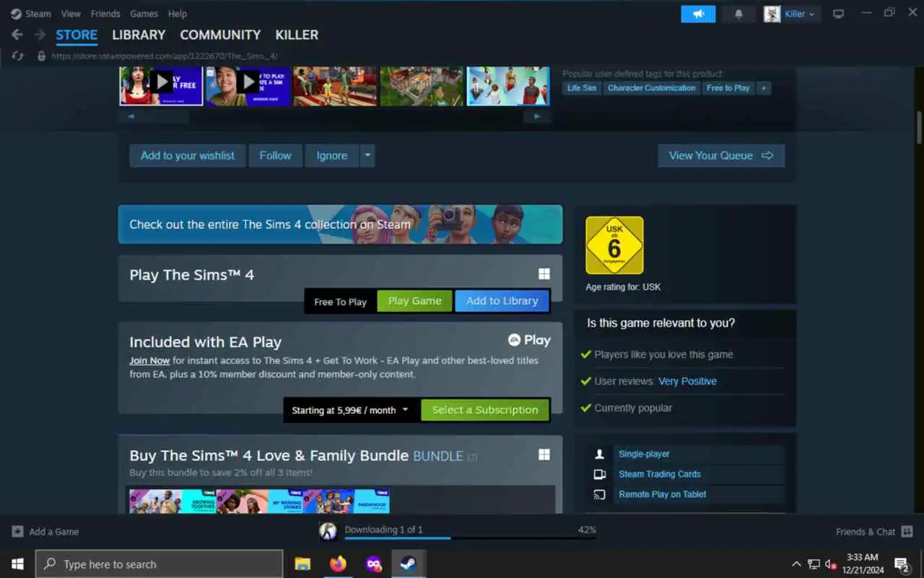Play the second video thumbnail
This screenshot has width=924, height=578.
point(248,86)
